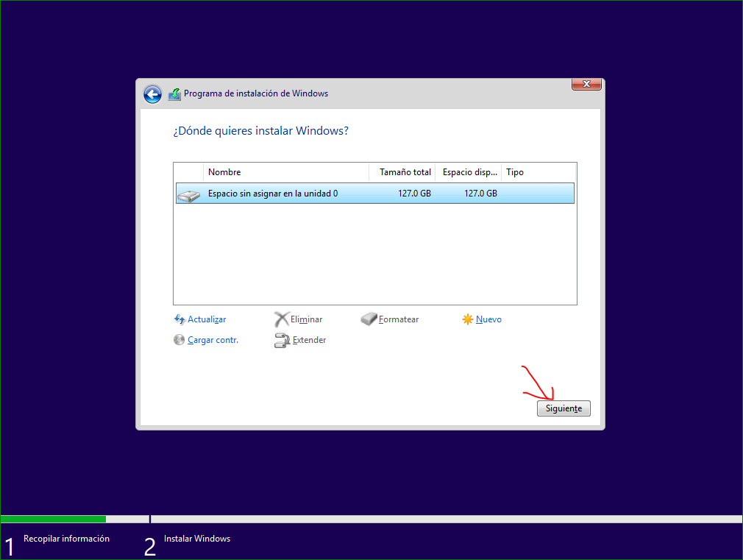The width and height of the screenshot is (743, 560).
Task: Click the Instalar Windows step label
Action: [197, 539]
